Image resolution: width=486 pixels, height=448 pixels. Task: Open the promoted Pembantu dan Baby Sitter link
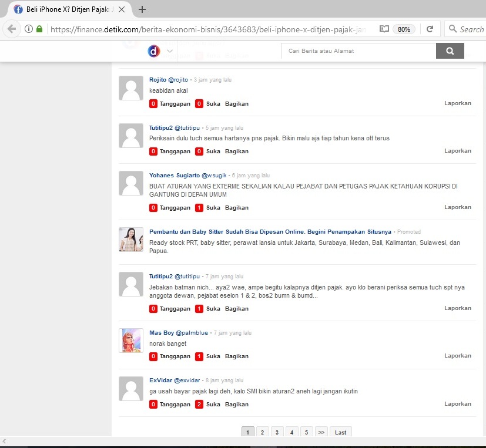[x=270, y=232]
